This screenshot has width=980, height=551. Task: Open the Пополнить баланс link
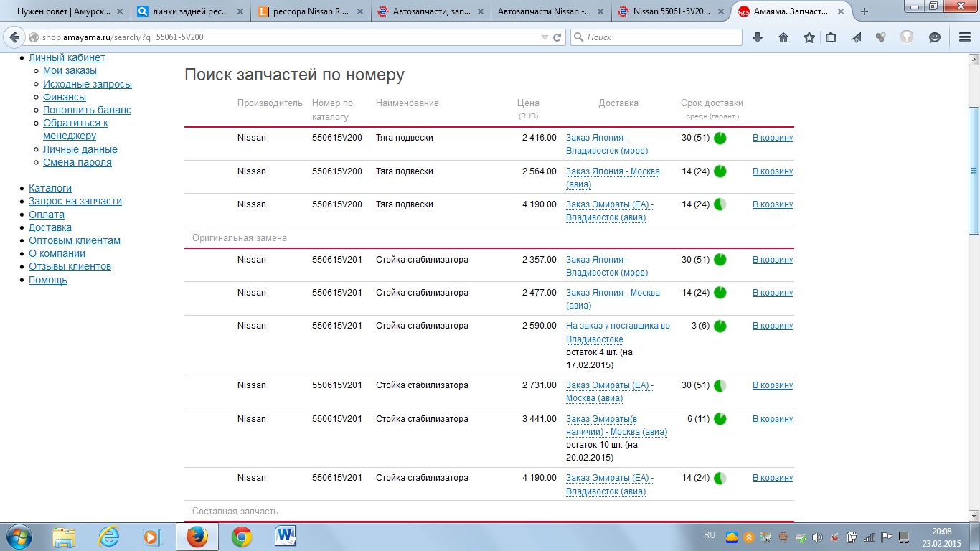point(87,110)
